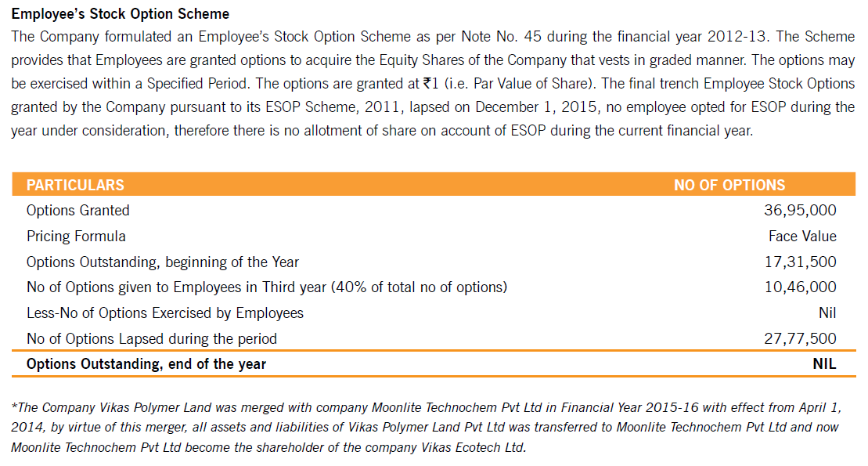Click the Face Value cell
Screen dimensions: 868x466
[x=802, y=236]
